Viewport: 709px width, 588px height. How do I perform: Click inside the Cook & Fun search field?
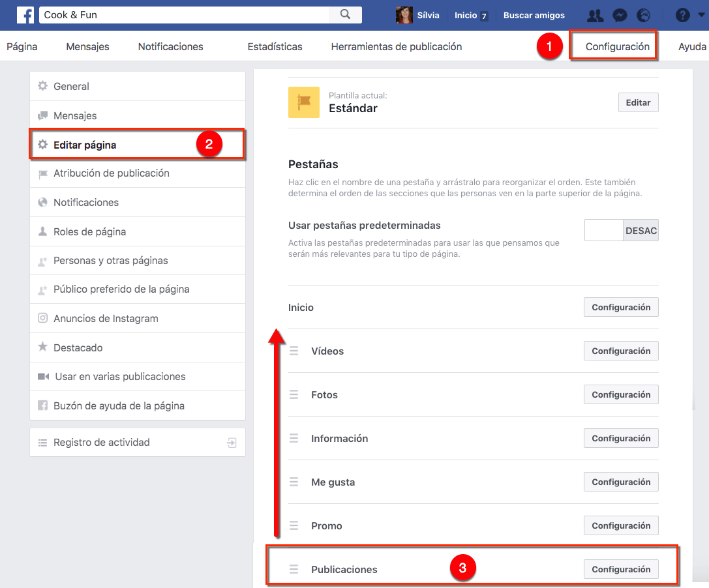click(x=176, y=14)
